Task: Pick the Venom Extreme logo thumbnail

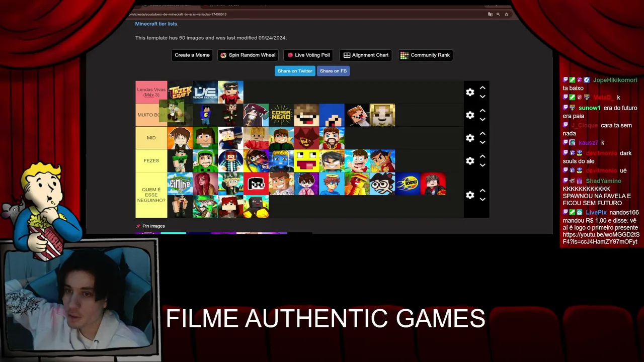Action: 205,93
